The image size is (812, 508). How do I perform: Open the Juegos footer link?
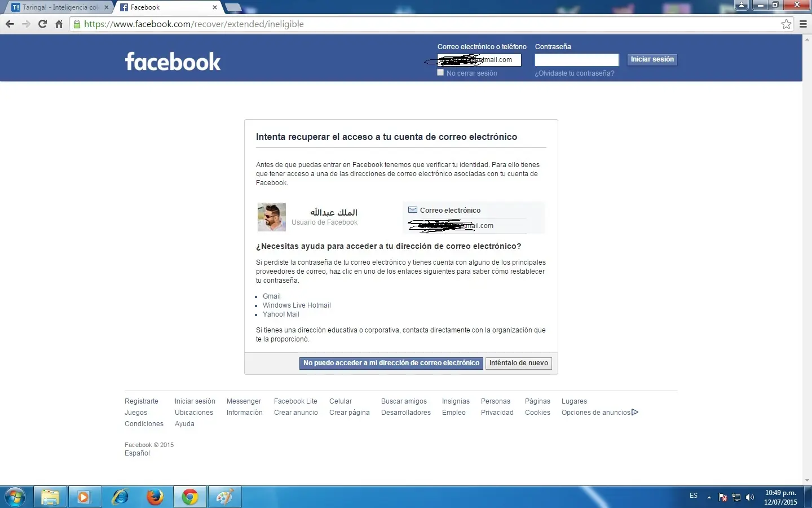point(136,413)
